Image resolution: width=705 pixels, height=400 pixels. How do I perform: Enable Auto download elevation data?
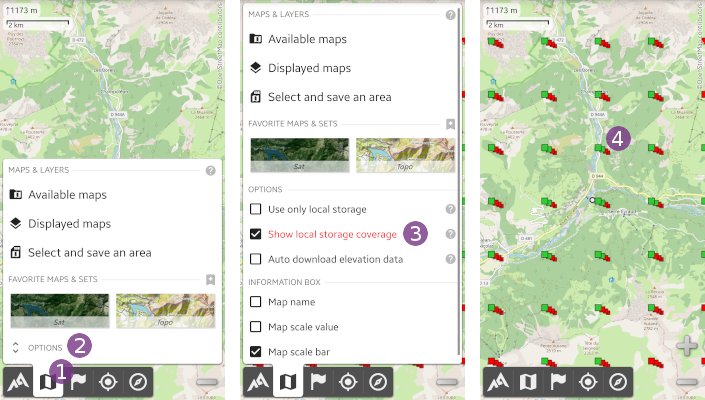click(x=256, y=259)
